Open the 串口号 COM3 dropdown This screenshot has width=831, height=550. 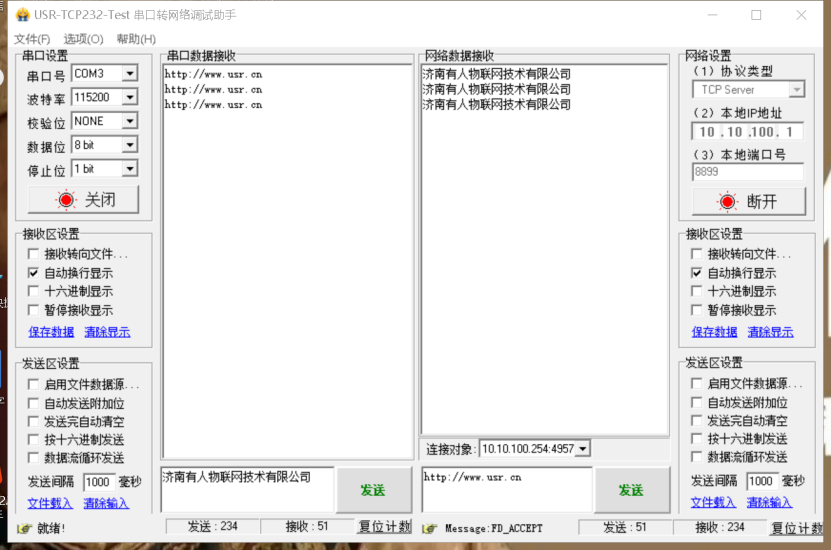pyautogui.click(x=129, y=74)
